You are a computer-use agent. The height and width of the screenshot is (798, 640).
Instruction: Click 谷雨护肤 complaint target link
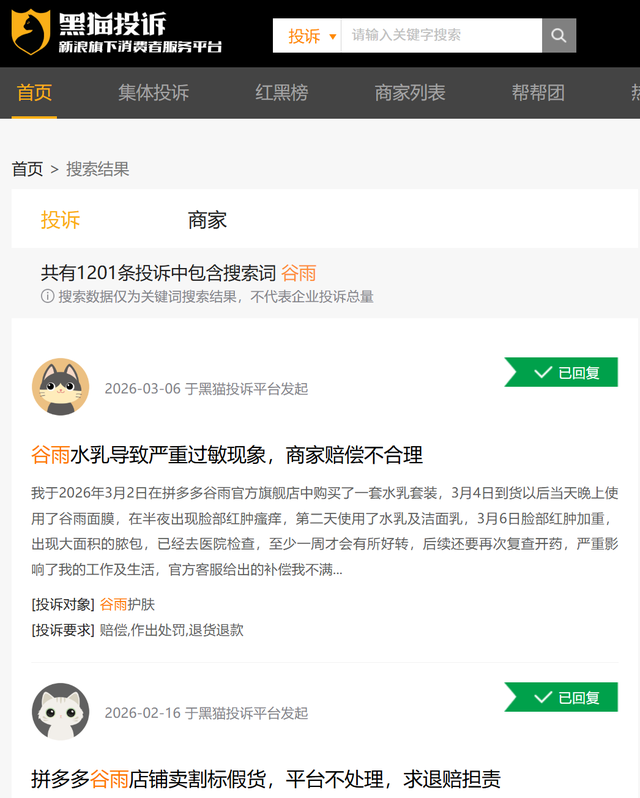tap(127, 604)
